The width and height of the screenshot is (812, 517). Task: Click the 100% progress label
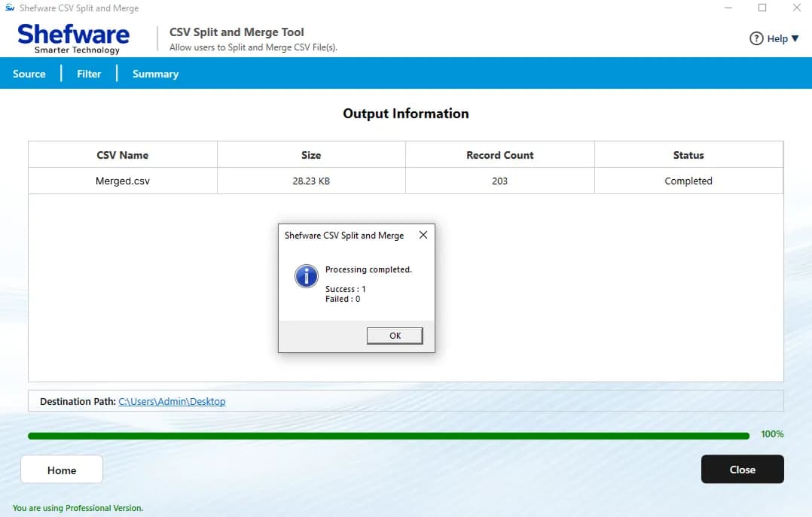click(x=771, y=433)
